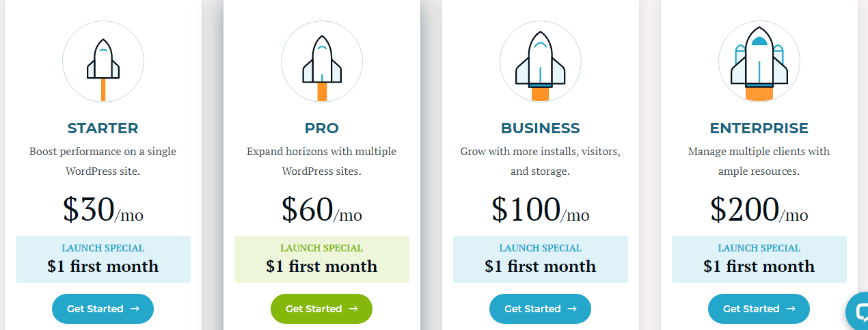Click the Starter plan rocket icon
Image resolution: width=868 pixels, height=330 pixels.
(103, 61)
